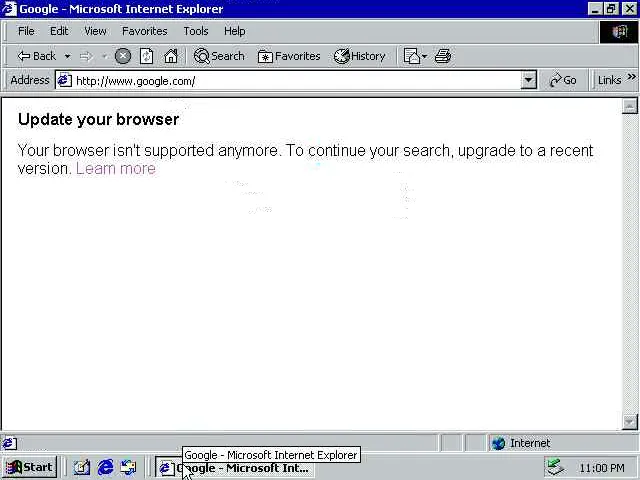The height and width of the screenshot is (480, 640).
Task: Print the page with Print icon
Action: [443, 56]
